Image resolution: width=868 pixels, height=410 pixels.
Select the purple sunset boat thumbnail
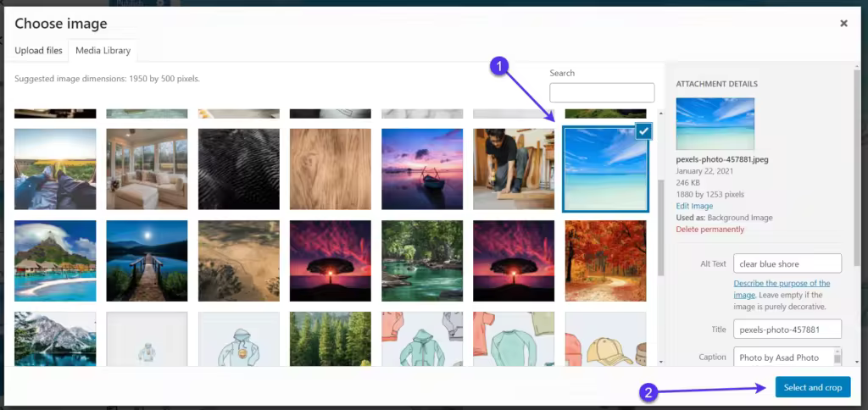(422, 169)
